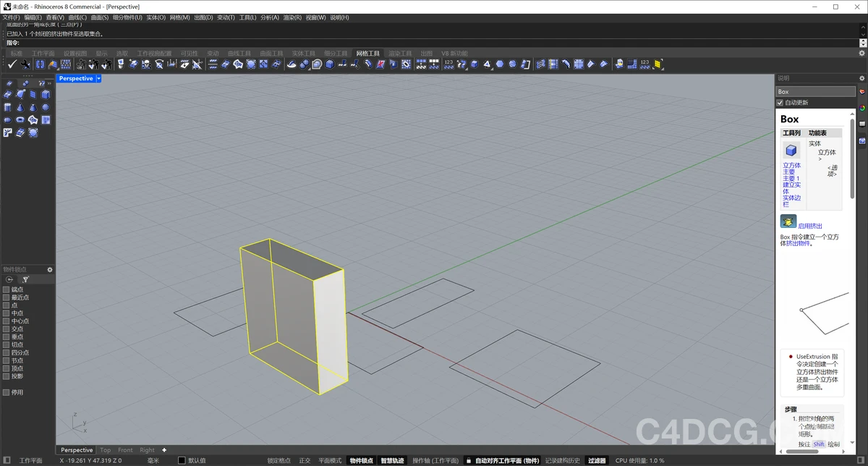Click the 123 numbered icon on the top toolbar
This screenshot has height=466, width=868.
[x=450, y=64]
